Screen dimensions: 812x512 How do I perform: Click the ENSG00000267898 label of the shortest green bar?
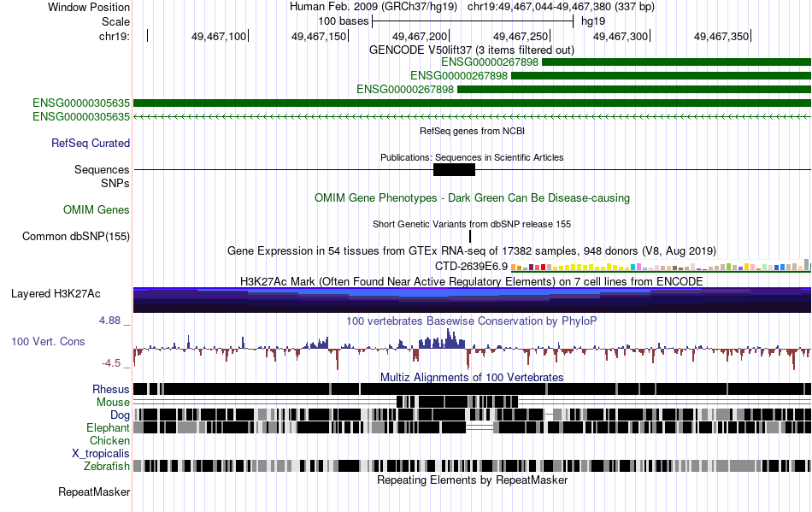(x=490, y=62)
